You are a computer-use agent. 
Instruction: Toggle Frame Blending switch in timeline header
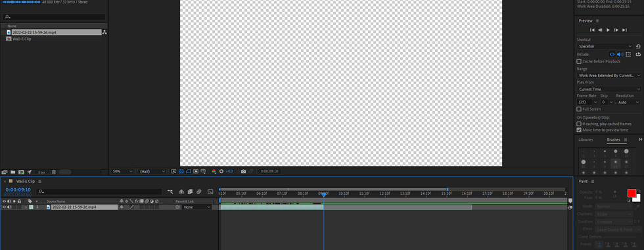[190, 191]
